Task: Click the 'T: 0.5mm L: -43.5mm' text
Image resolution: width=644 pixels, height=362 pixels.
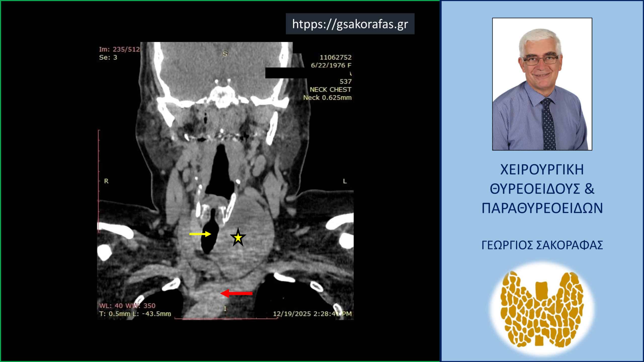Action: (x=135, y=314)
